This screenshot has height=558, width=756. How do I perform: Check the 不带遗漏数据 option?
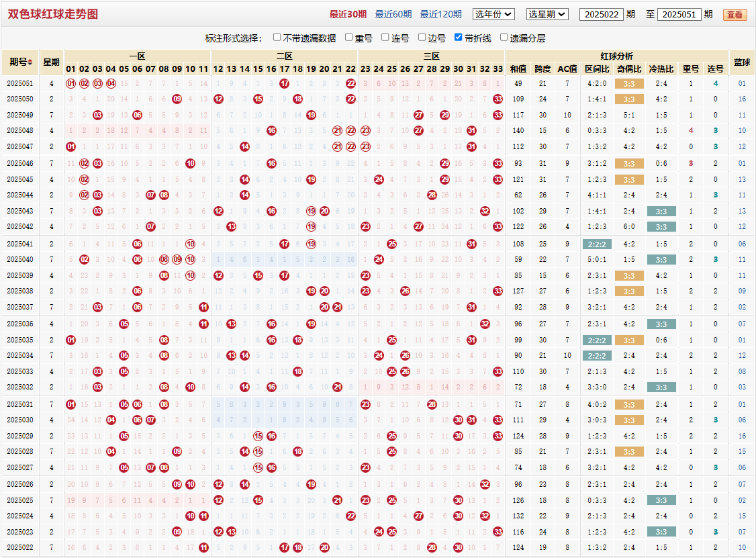click(277, 37)
